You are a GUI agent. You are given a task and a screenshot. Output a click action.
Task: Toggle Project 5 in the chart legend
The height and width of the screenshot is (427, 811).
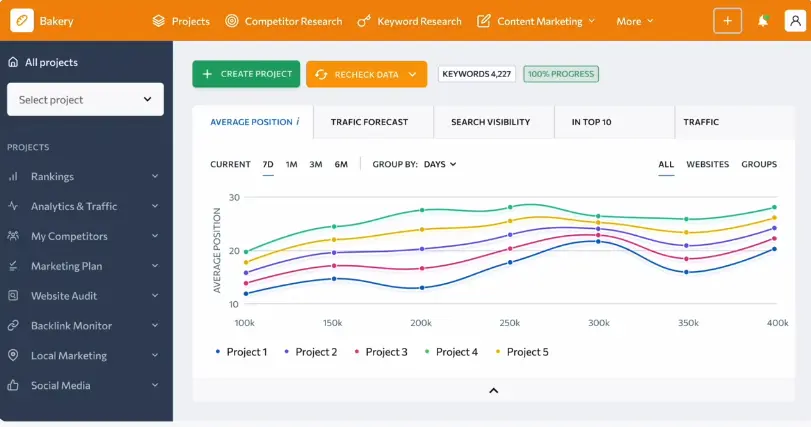point(522,352)
